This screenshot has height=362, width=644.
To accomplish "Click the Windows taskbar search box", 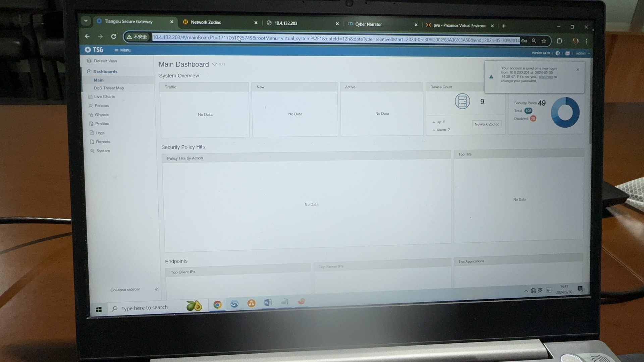I will tap(145, 308).
